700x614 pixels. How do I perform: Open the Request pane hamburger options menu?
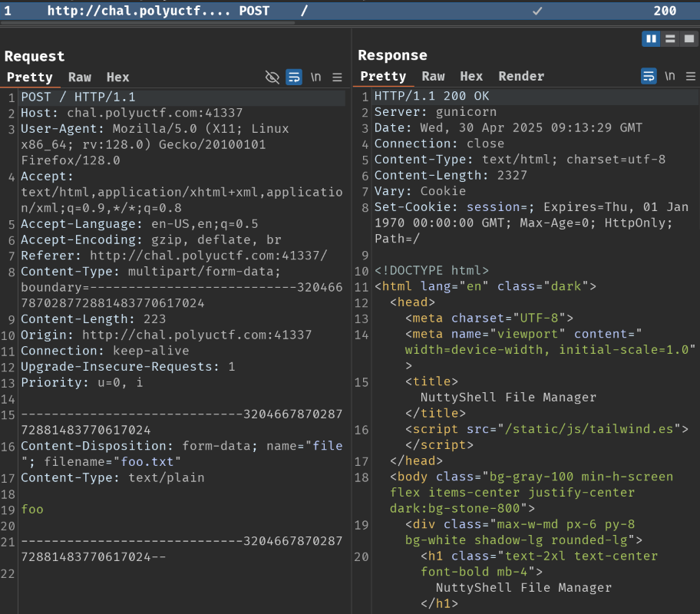[337, 78]
